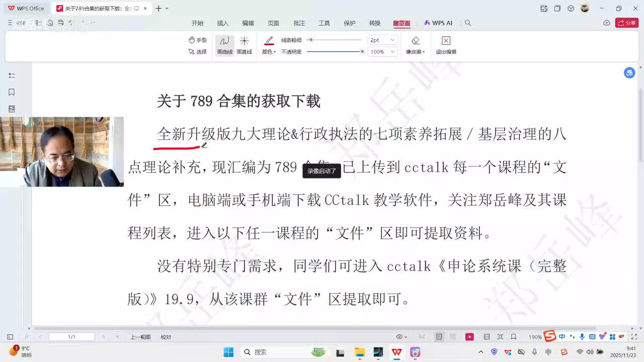
Task: Toggle two-page view mode
Action: (x=452, y=337)
